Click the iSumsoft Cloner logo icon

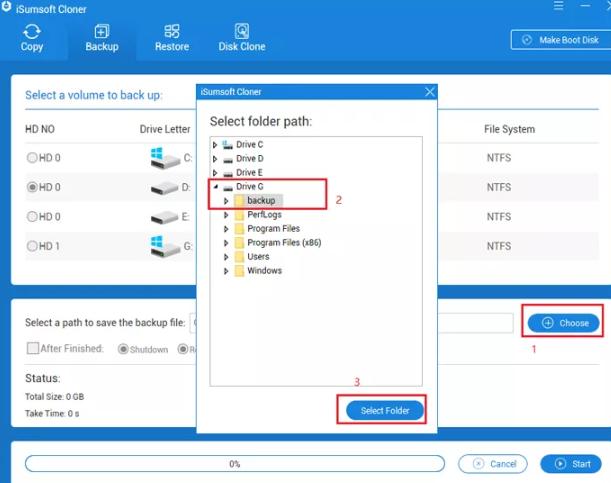coord(6,7)
